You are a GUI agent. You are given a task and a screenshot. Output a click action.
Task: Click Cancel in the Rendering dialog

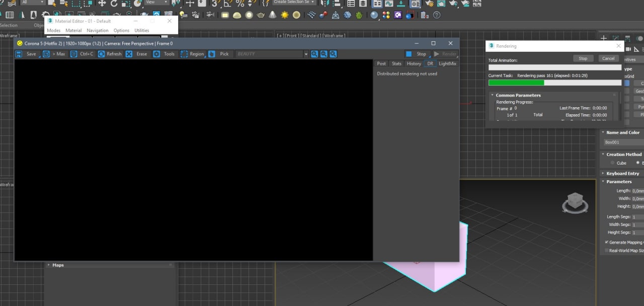tap(608, 58)
